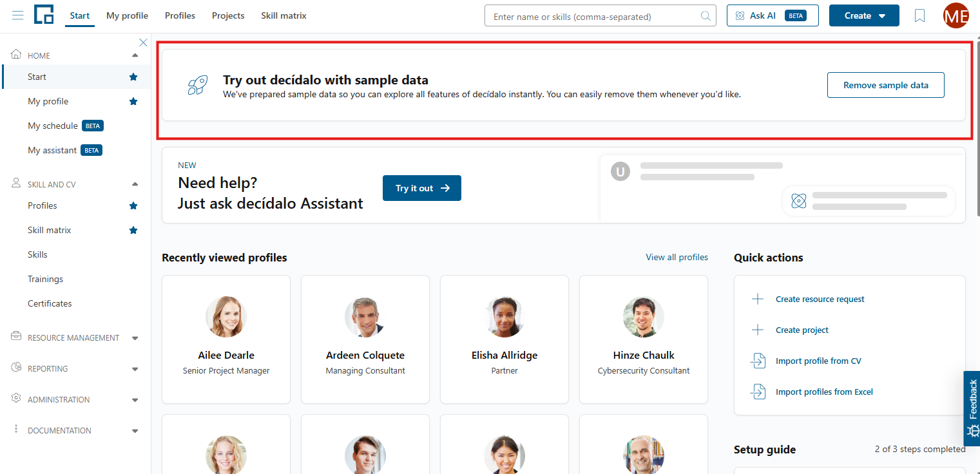
Task: Open the Projects top tab
Action: pyautogui.click(x=228, y=15)
